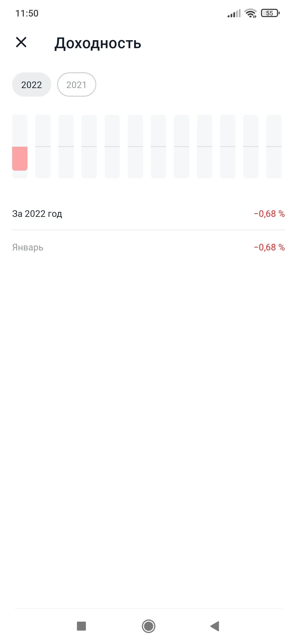Select the second month bar in chart
This screenshot has width=297, height=644.
(43, 146)
